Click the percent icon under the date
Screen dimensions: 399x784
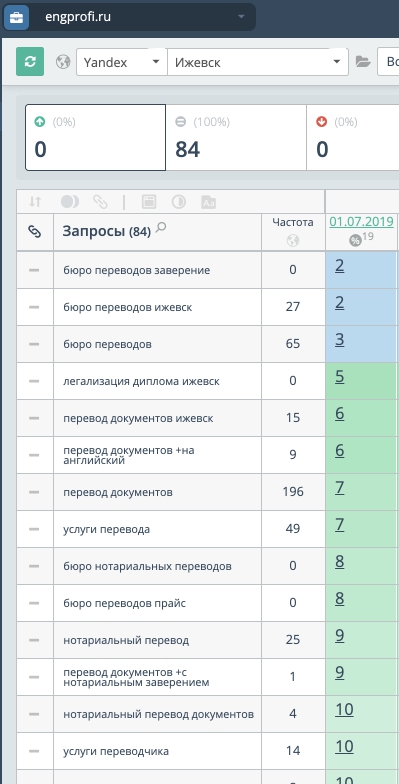tap(355, 241)
